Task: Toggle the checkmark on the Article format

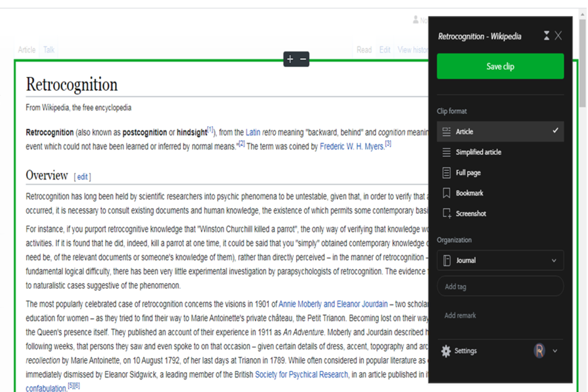Action: (555, 131)
